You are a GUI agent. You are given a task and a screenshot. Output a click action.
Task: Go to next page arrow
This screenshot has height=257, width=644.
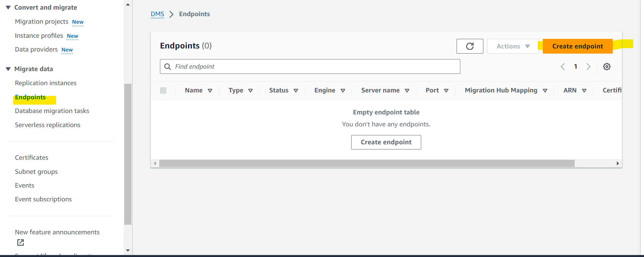[588, 67]
